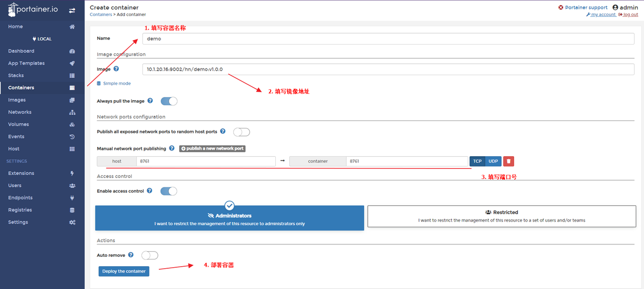The height and width of the screenshot is (289, 644).
Task: Click the Dashboard gauge icon
Action: tap(72, 51)
